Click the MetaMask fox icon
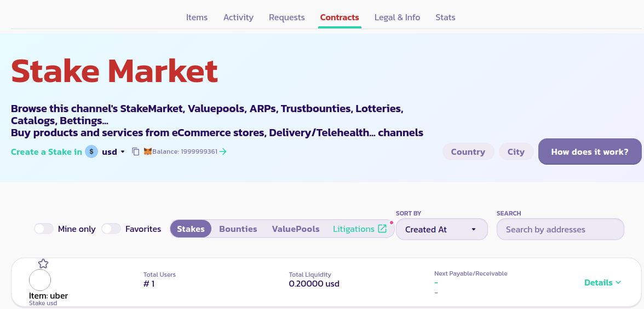 pyautogui.click(x=147, y=151)
